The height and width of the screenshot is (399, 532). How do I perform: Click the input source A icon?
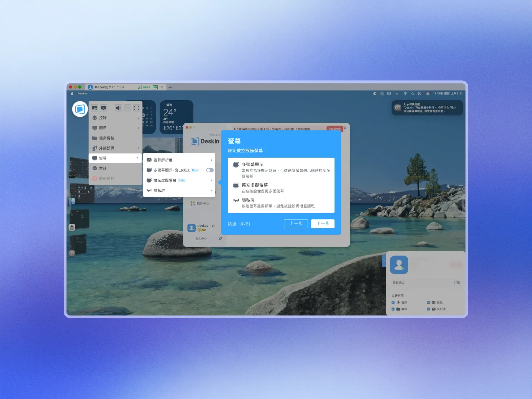(x=397, y=94)
